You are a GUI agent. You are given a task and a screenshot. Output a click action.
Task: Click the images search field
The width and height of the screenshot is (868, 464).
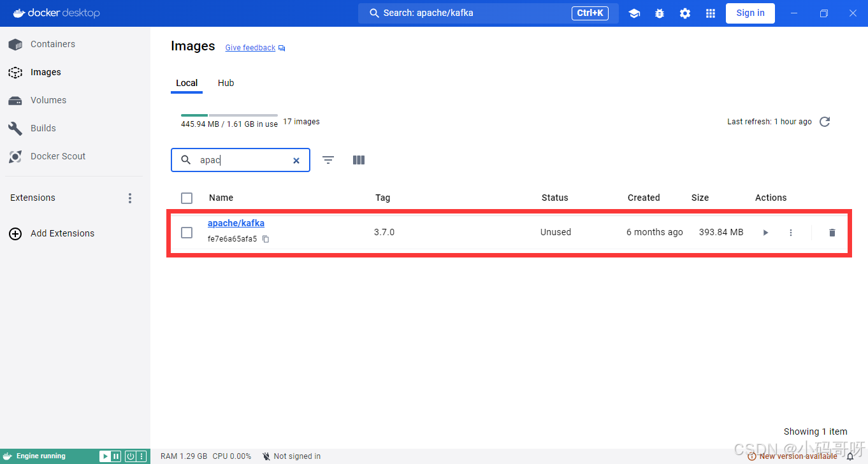[240, 160]
